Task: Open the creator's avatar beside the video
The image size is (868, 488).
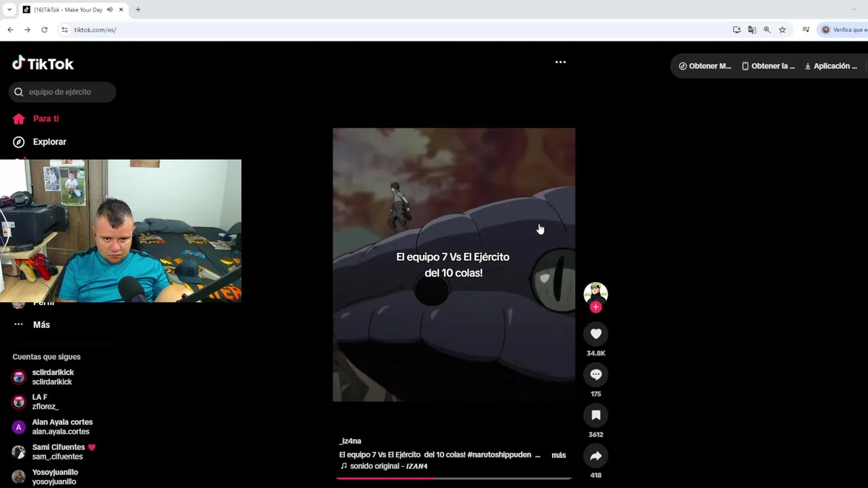Action: click(x=595, y=293)
